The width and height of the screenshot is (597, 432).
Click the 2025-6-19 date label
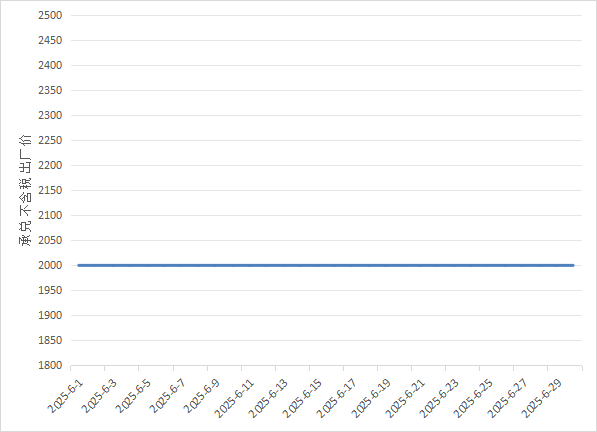click(370, 398)
